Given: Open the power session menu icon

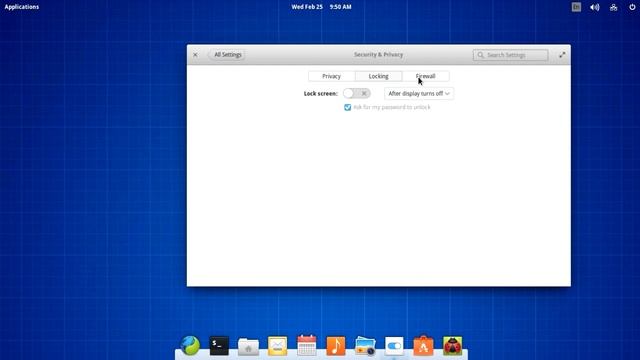Looking at the screenshot, I should click(x=632, y=7).
